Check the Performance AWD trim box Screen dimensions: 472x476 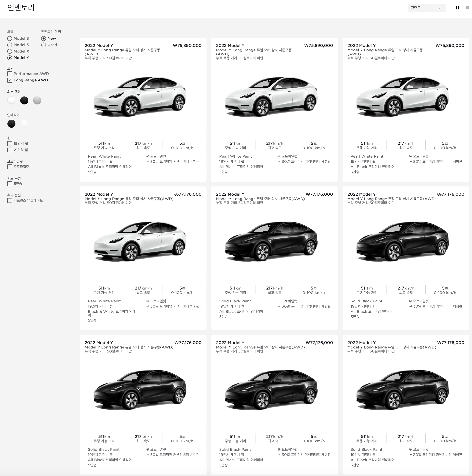(10, 74)
